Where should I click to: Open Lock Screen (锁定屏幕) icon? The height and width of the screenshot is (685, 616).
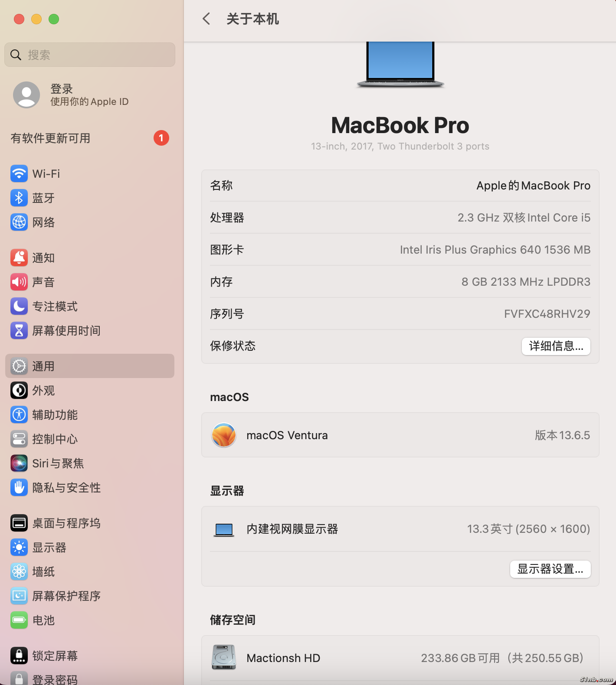tap(19, 656)
